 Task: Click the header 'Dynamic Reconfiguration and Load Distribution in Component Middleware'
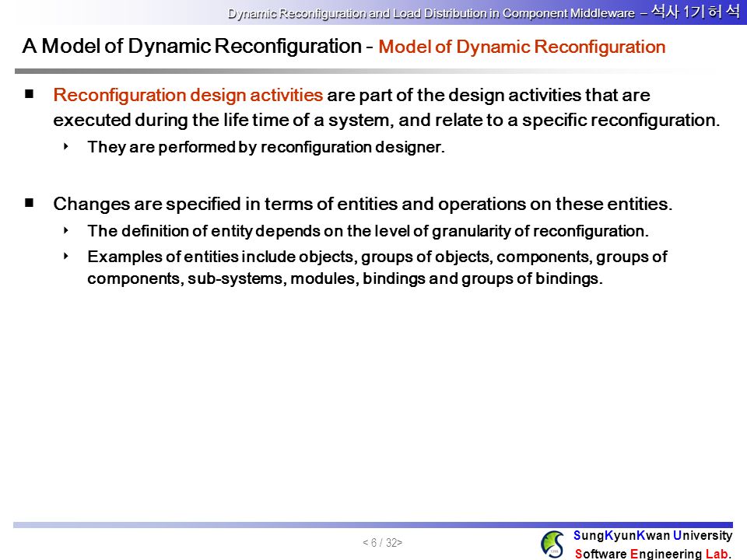point(431,13)
